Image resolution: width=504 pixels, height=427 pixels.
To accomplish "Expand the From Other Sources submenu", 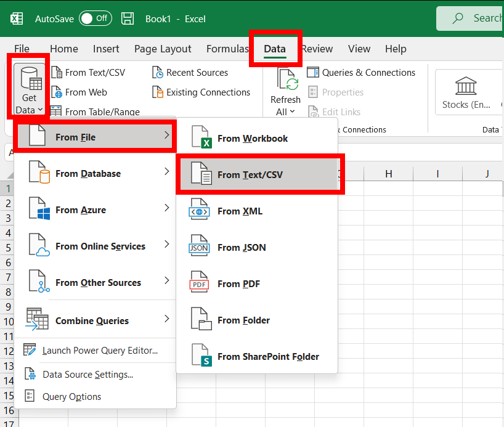I will [95, 282].
